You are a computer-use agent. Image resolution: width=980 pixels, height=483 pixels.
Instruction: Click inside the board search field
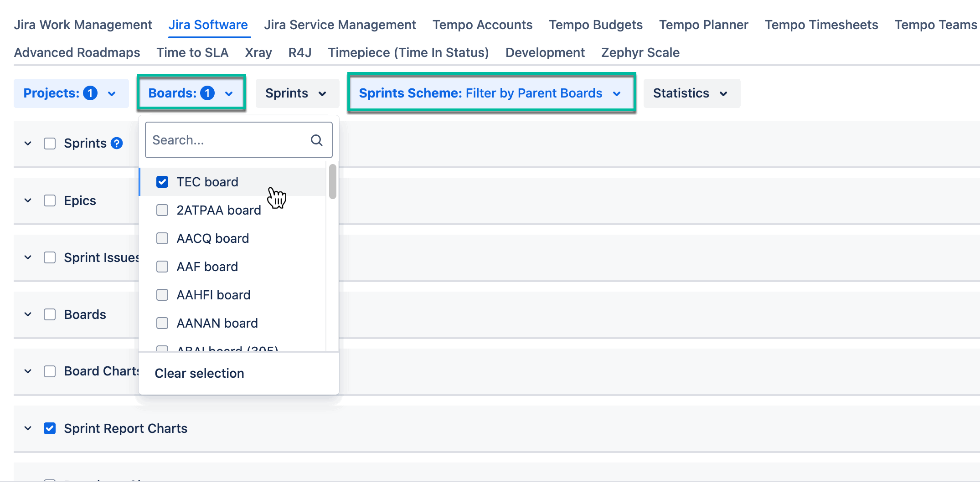tap(223, 140)
